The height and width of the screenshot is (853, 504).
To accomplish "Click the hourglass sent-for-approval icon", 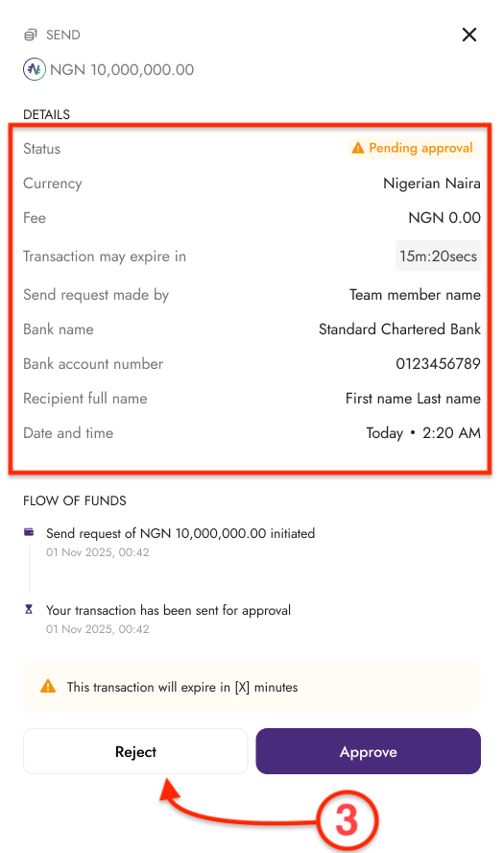I will 29,609.
